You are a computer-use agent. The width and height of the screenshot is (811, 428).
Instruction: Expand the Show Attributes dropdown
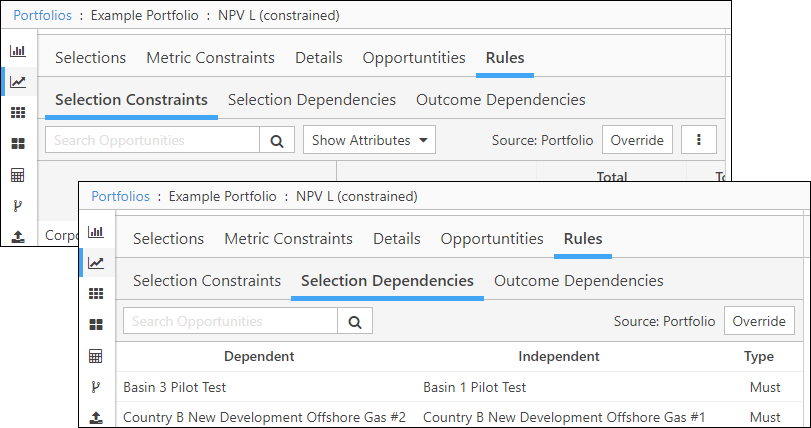click(369, 140)
